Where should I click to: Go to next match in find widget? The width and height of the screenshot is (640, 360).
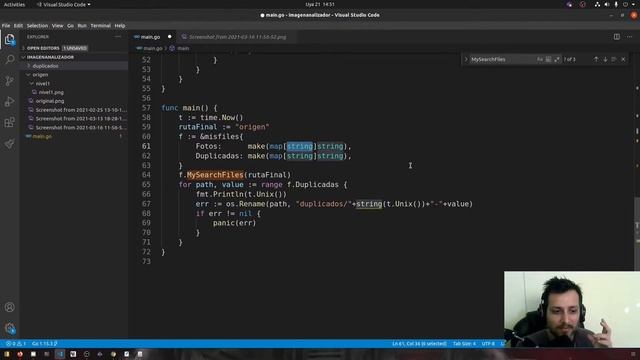coord(605,60)
